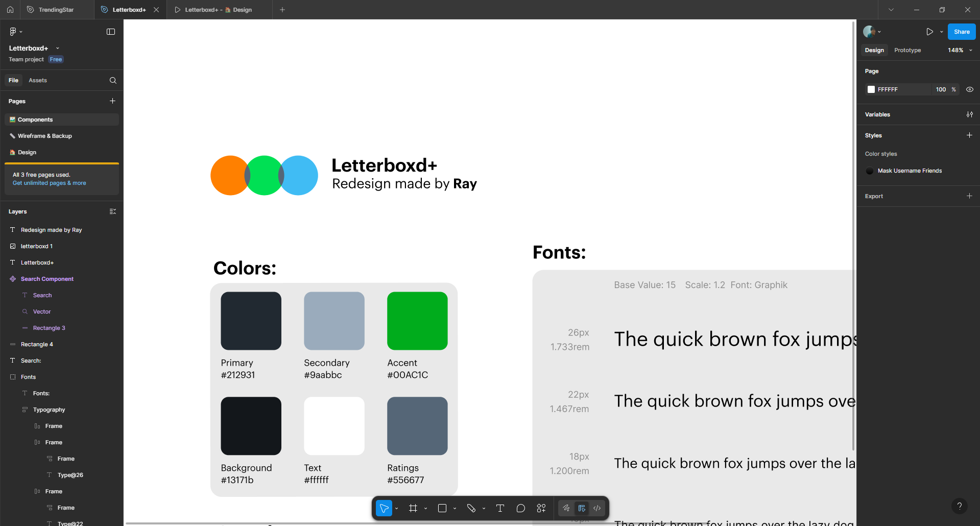Close the Letterboxd+ tab
The width and height of the screenshot is (980, 526).
tap(156, 10)
